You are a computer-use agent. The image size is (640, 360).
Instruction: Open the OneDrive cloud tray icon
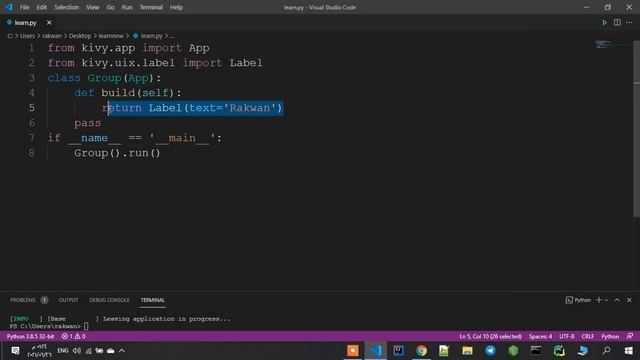(x=111, y=351)
